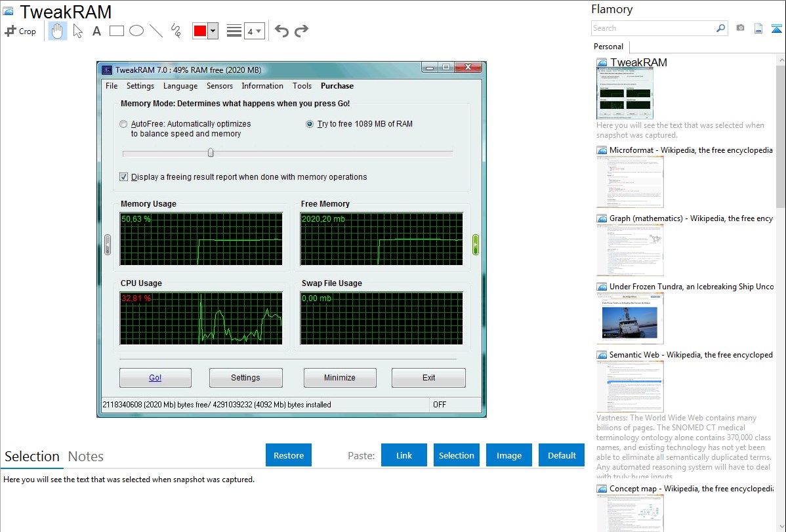This screenshot has height=532, width=786.
Task: Expand the green arrow side panel
Action: pos(476,245)
